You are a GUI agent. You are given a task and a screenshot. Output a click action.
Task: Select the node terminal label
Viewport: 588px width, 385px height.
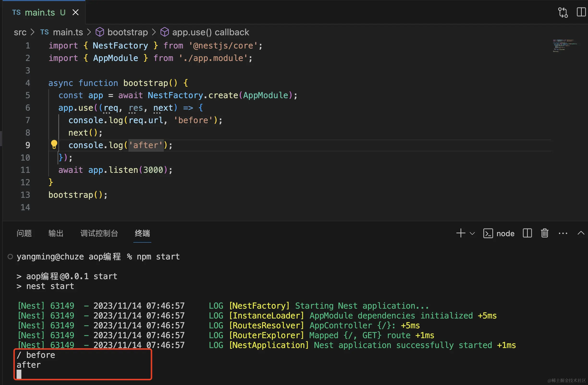point(505,234)
